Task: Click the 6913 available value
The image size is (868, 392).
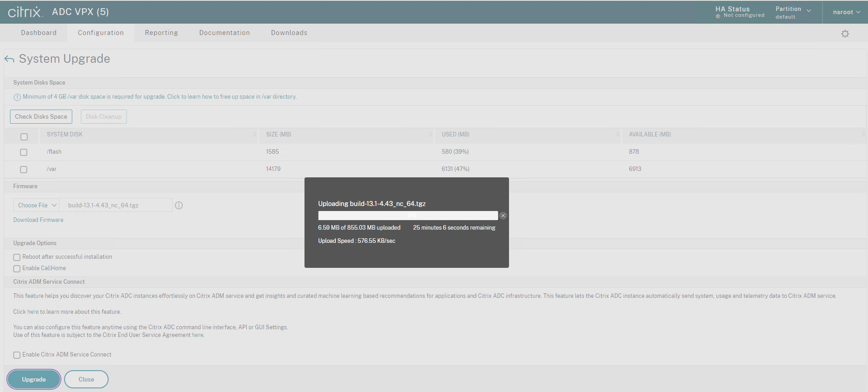Action: click(635, 169)
